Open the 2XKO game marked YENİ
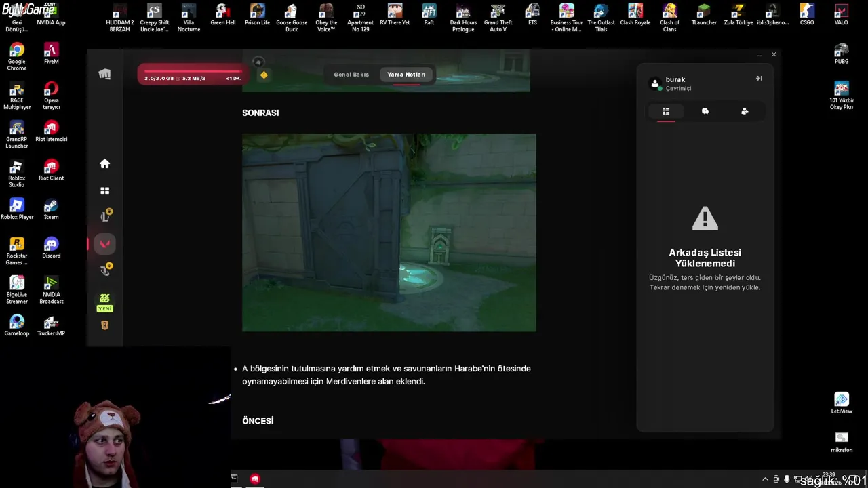Screen dimensions: 868x488 coord(104,302)
